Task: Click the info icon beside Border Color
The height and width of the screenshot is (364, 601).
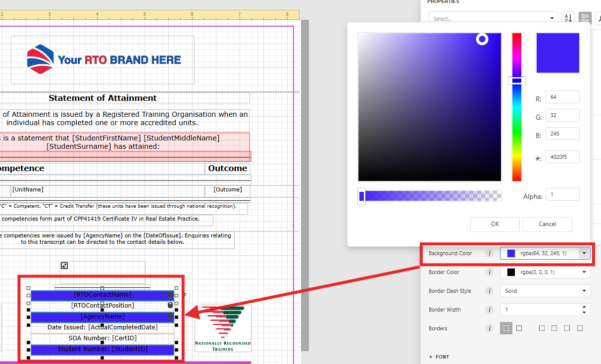Action: 490,272
